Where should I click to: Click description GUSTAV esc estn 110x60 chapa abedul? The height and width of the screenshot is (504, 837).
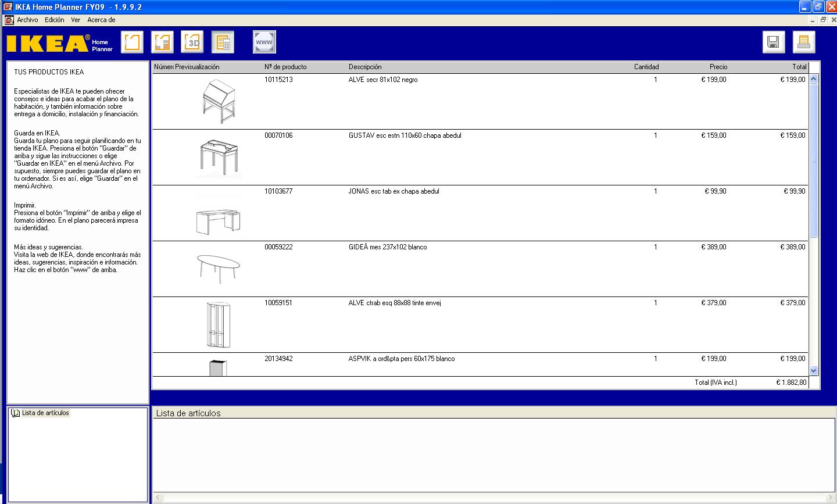click(405, 135)
